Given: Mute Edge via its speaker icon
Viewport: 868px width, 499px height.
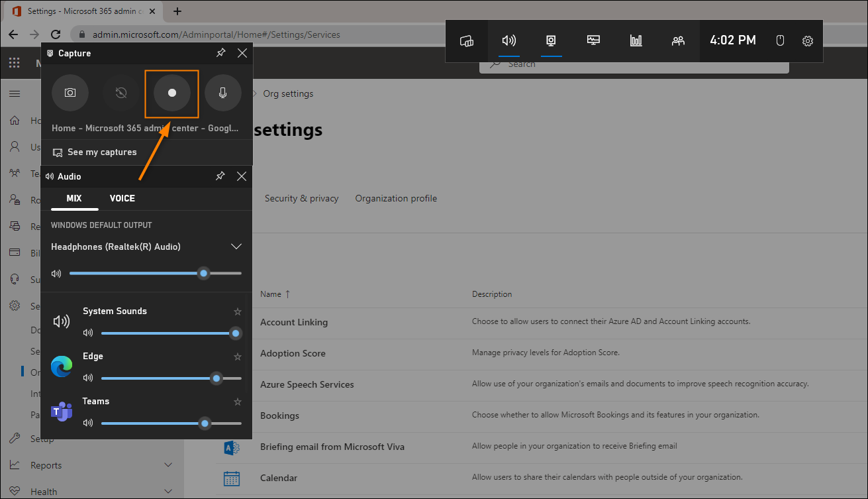Looking at the screenshot, I should (x=88, y=378).
